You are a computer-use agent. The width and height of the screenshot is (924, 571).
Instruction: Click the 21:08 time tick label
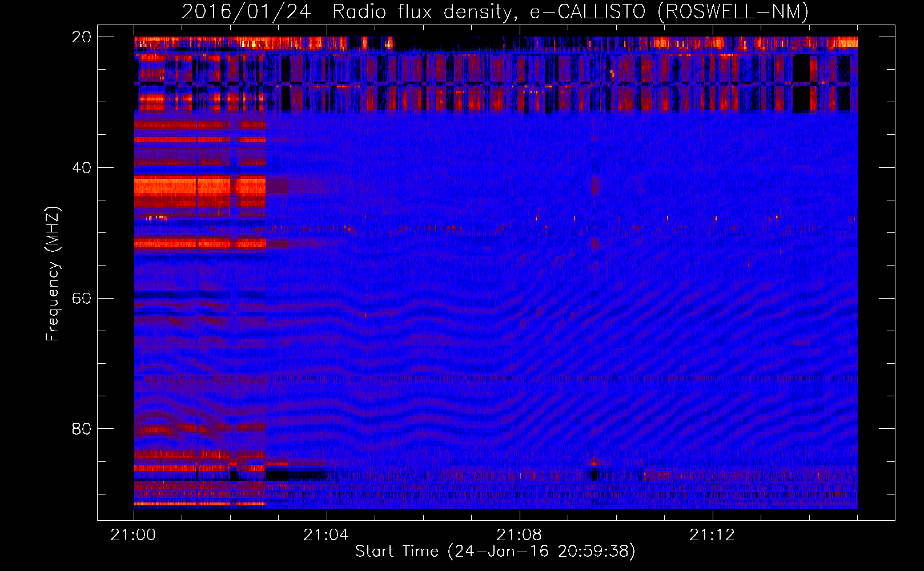tap(519, 535)
